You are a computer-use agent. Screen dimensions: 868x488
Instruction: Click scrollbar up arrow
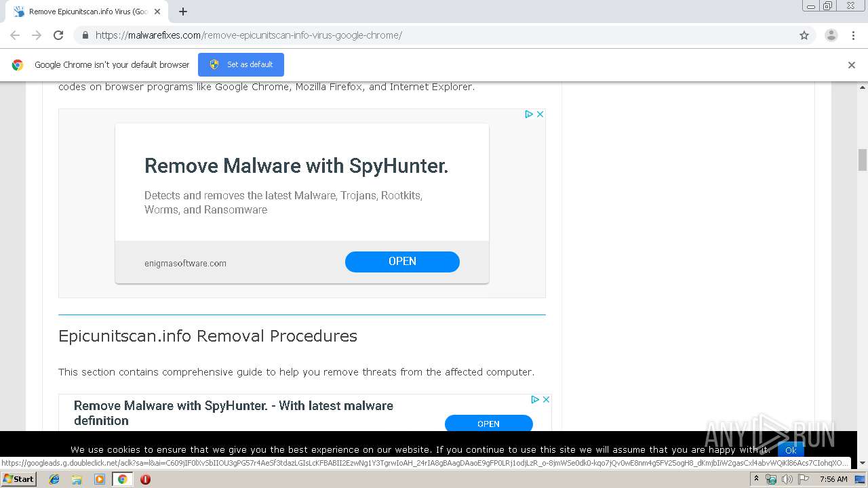point(863,87)
